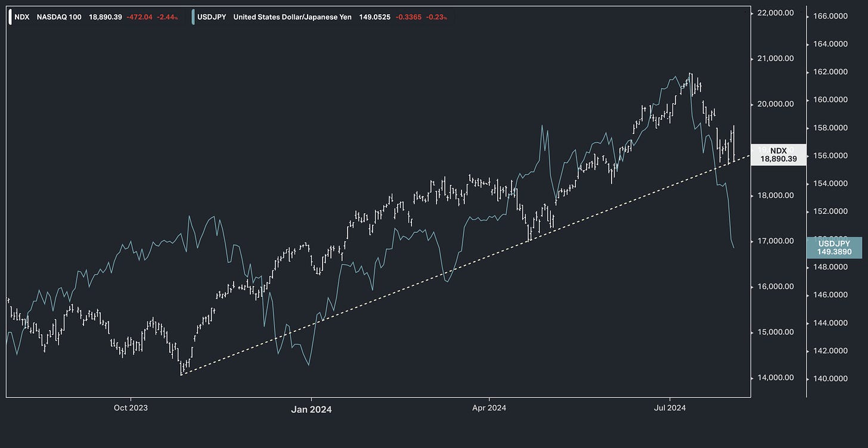Click the 15,000.00 NDX axis label
The image size is (868, 448).
pos(776,332)
